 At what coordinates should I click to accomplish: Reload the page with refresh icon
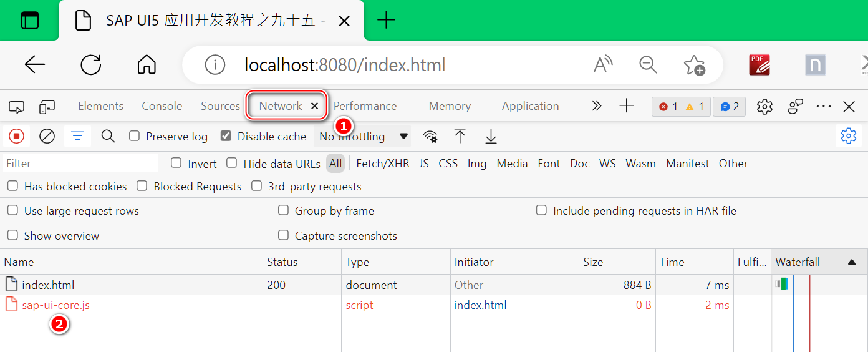click(91, 64)
